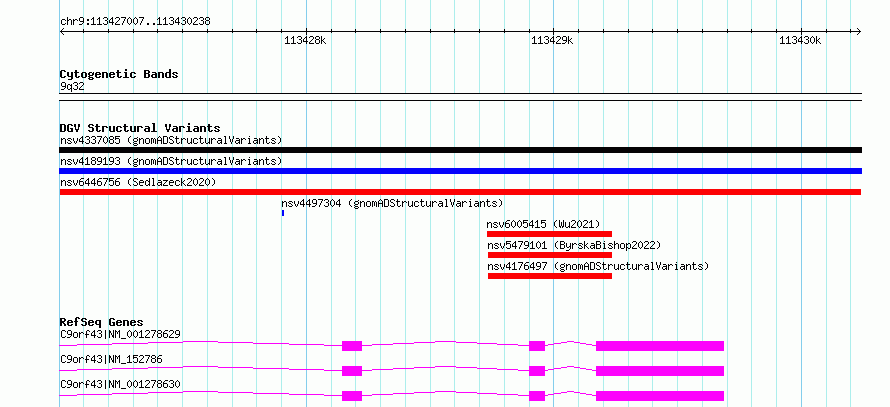Click the red bar under nsv4176497
Viewport: 890px width, 407px height.
(550, 276)
